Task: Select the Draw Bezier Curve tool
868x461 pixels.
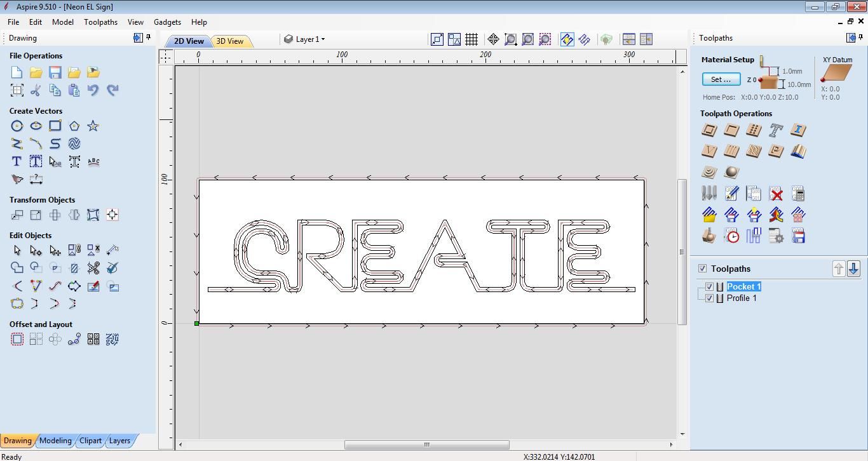Action: (36, 144)
